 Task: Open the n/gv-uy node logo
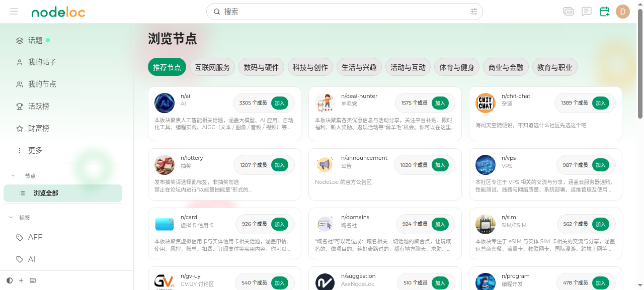[165, 281]
